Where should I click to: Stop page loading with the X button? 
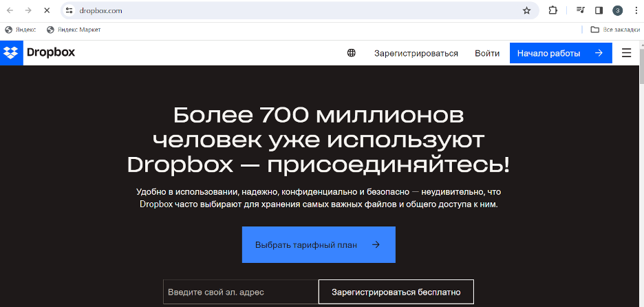pyautogui.click(x=46, y=11)
